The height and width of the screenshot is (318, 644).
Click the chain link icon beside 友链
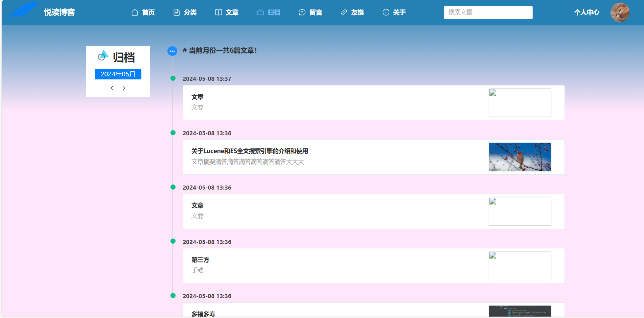click(344, 13)
